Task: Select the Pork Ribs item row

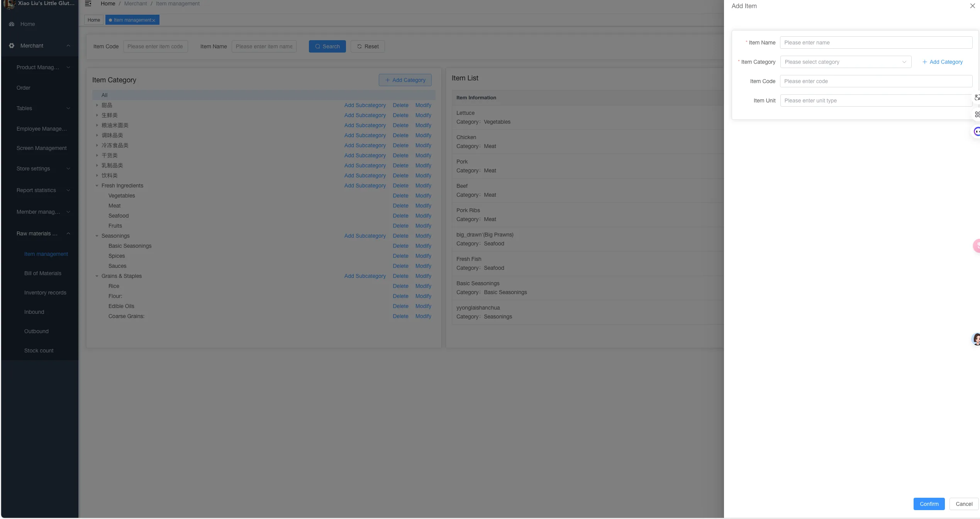Action: click(588, 215)
